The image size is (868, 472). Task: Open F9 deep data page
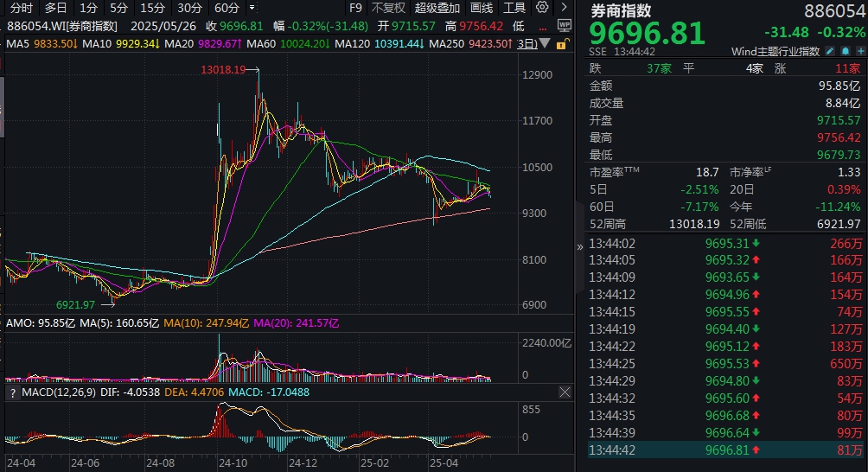(x=355, y=8)
